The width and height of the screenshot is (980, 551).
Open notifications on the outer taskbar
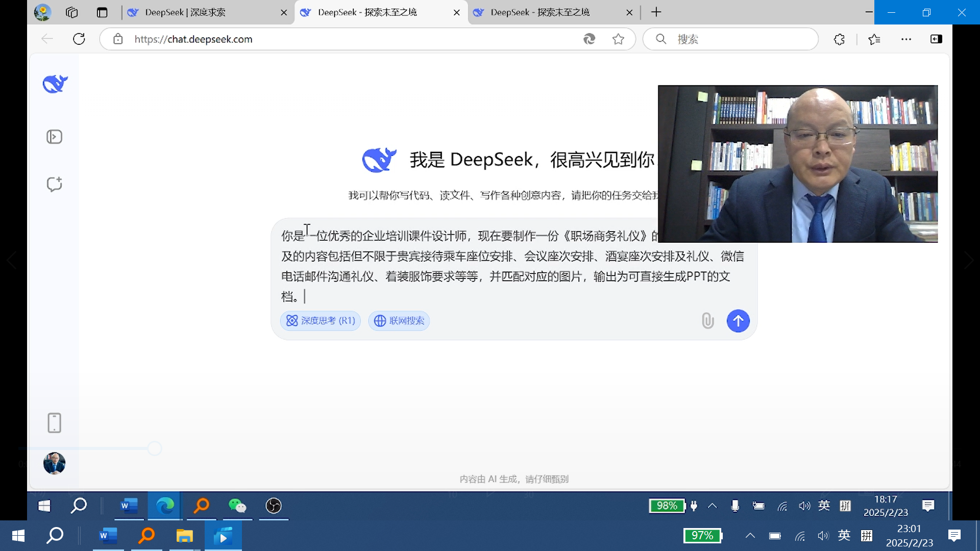pos(954,536)
